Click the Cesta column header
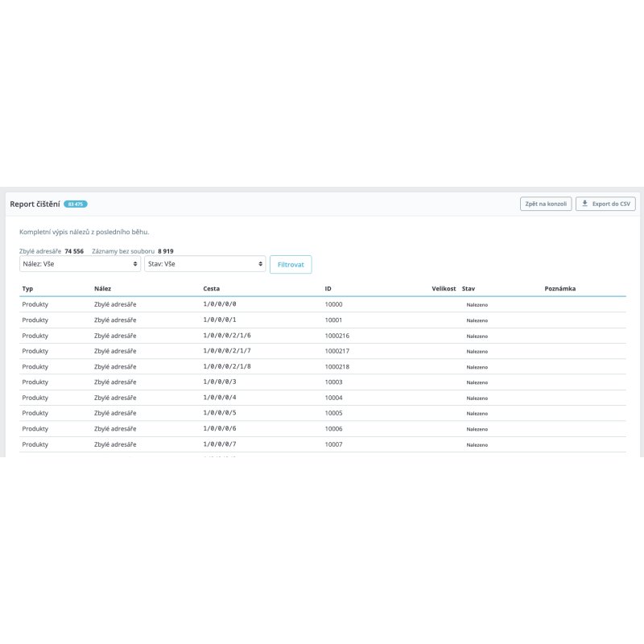This screenshot has width=644, height=644. [x=212, y=288]
